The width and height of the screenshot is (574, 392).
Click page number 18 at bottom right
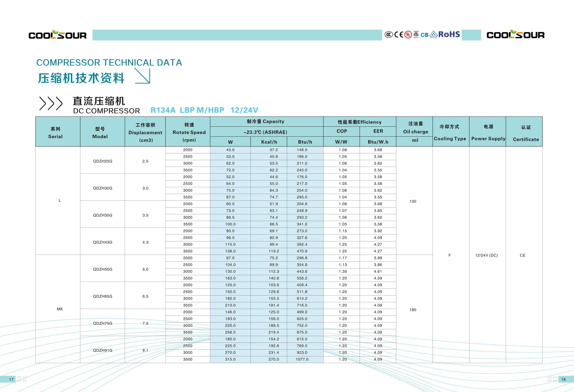click(563, 379)
